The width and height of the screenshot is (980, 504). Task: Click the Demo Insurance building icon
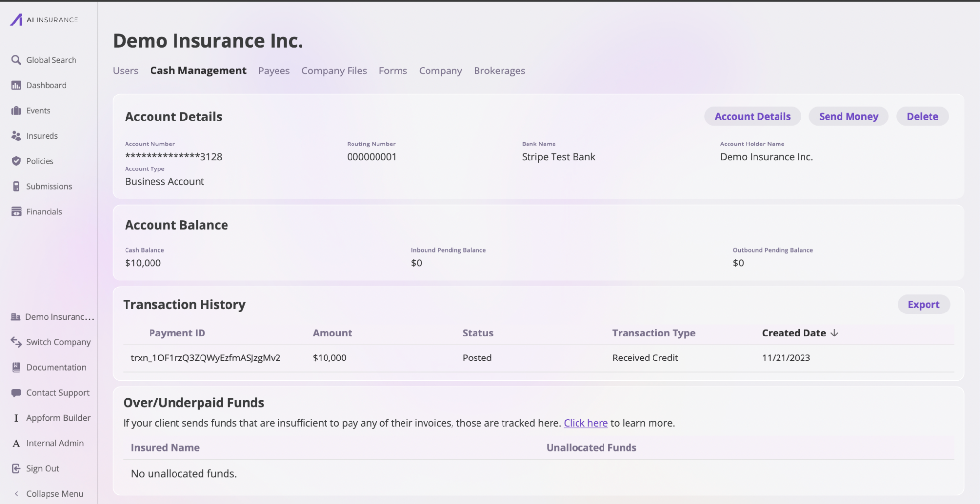click(16, 317)
